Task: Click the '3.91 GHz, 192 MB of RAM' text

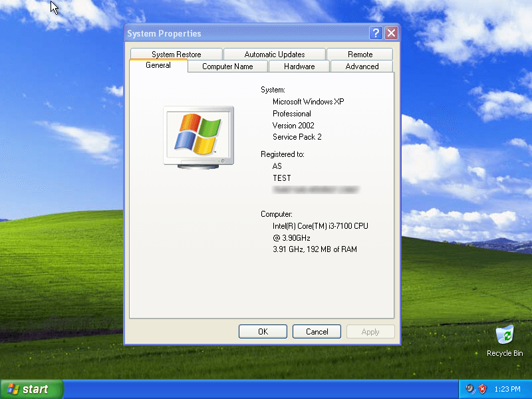Action: 315,249
